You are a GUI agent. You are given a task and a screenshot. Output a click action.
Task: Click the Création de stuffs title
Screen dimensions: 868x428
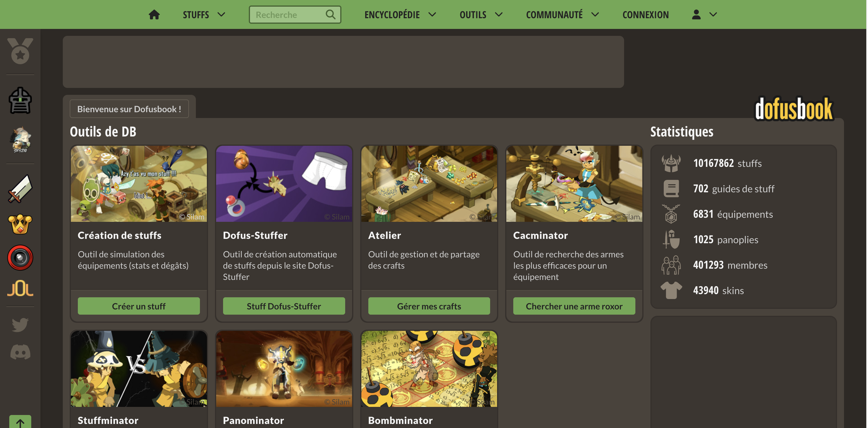(119, 235)
